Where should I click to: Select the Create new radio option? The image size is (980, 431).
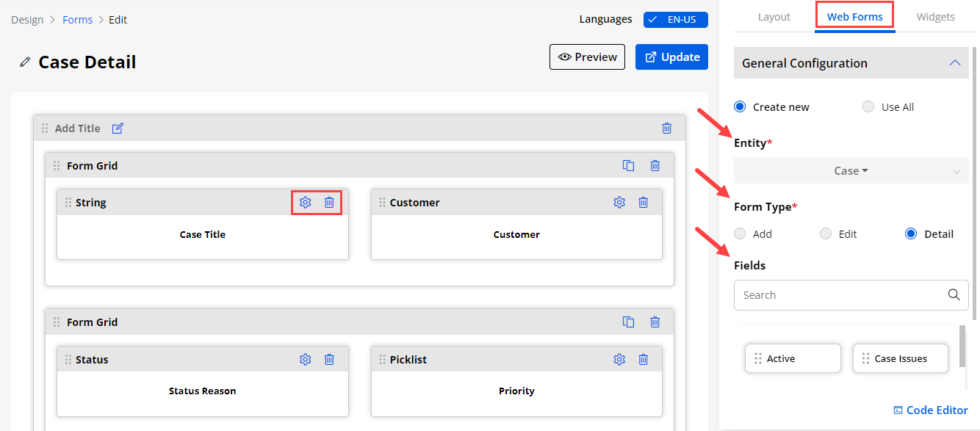pos(740,107)
